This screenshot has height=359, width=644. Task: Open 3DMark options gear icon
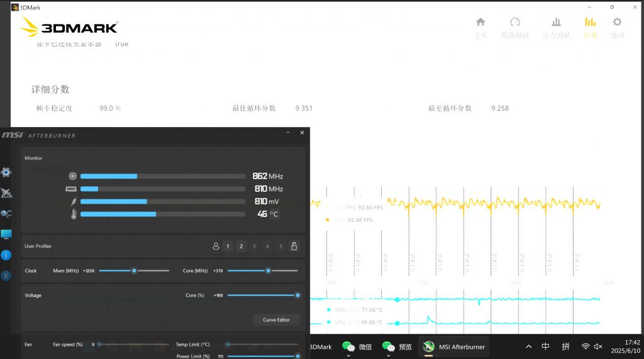[617, 27]
